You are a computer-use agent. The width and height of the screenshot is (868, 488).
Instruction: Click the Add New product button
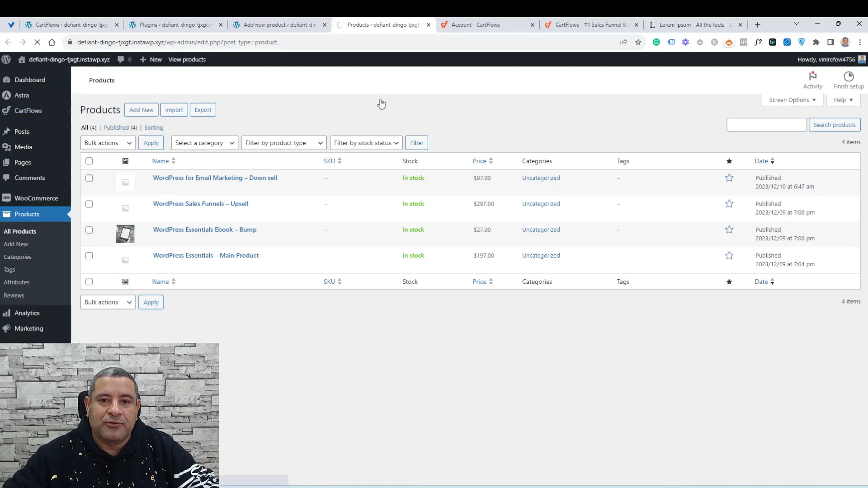[x=142, y=110]
